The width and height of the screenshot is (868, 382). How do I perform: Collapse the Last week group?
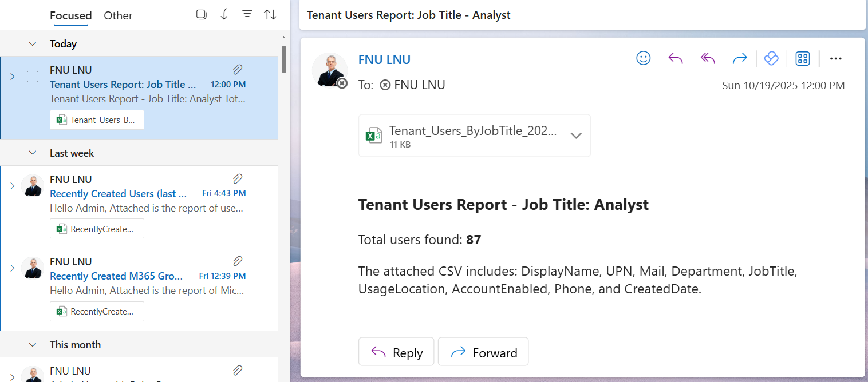(33, 153)
